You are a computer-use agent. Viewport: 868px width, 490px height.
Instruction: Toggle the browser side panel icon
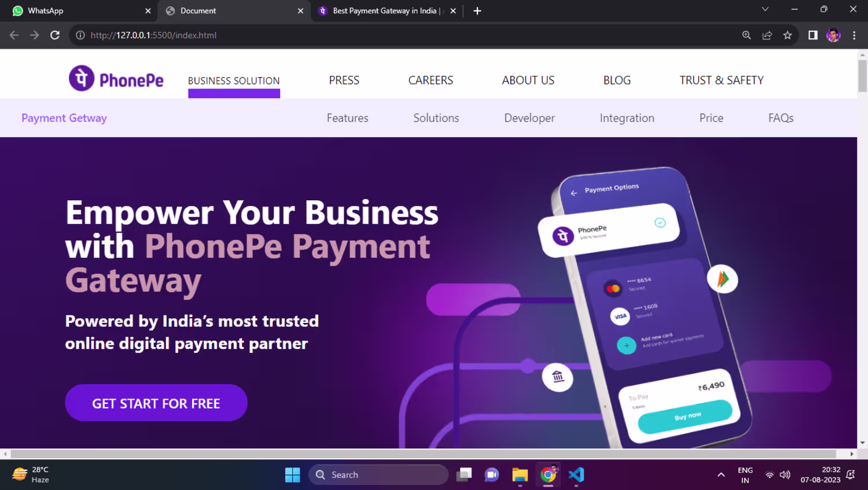pos(813,35)
